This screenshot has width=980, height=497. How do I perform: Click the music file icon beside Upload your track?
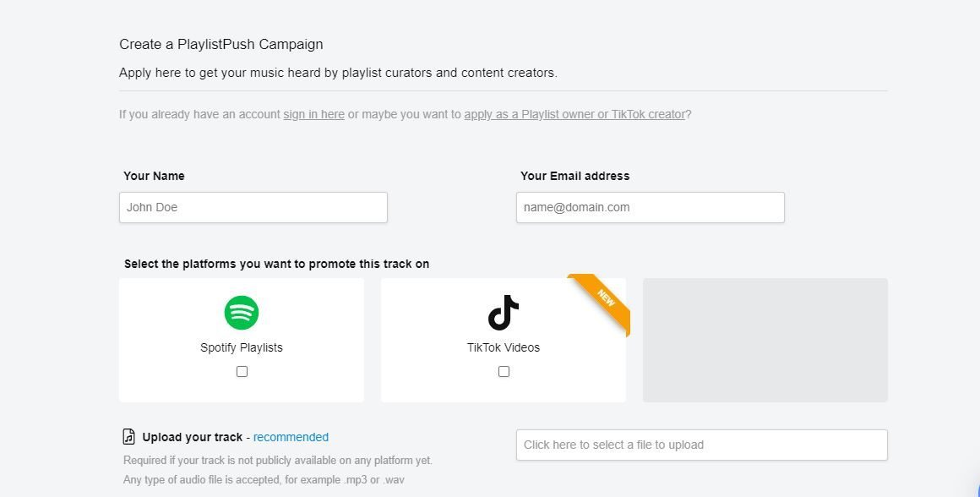pyautogui.click(x=128, y=437)
